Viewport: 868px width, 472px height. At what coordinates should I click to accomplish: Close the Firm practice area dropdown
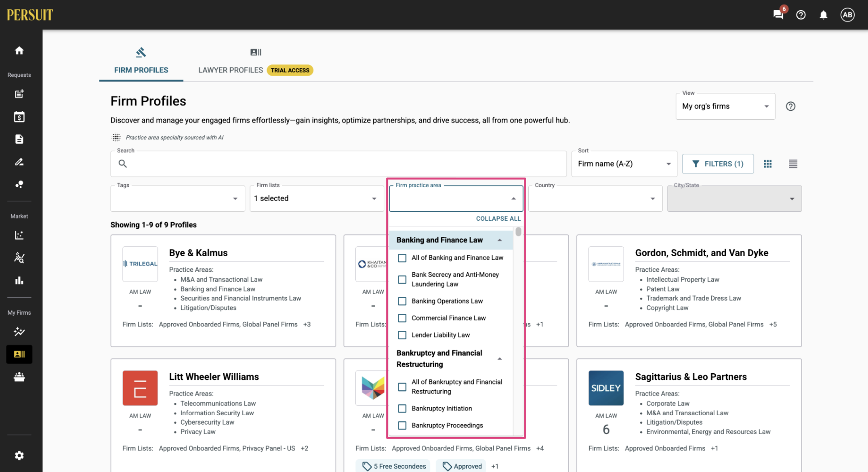tap(513, 198)
